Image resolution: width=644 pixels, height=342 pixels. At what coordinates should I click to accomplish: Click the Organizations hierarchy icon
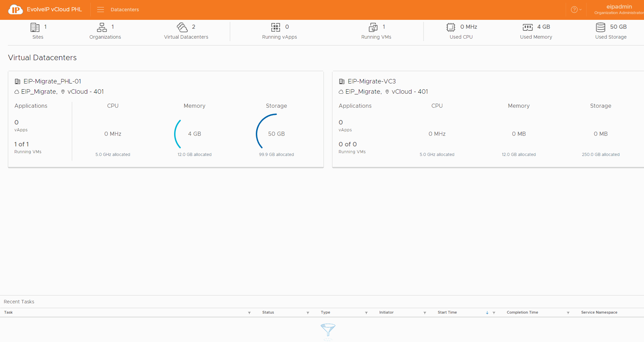(102, 27)
